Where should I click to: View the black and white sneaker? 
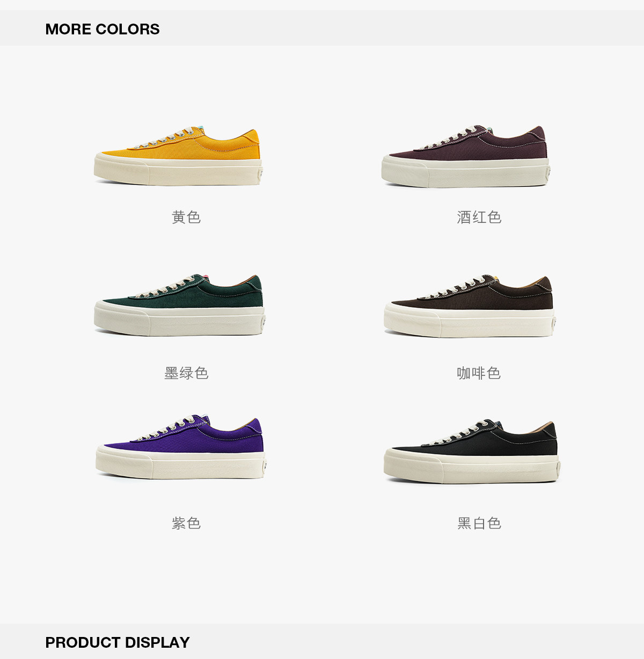(x=472, y=452)
